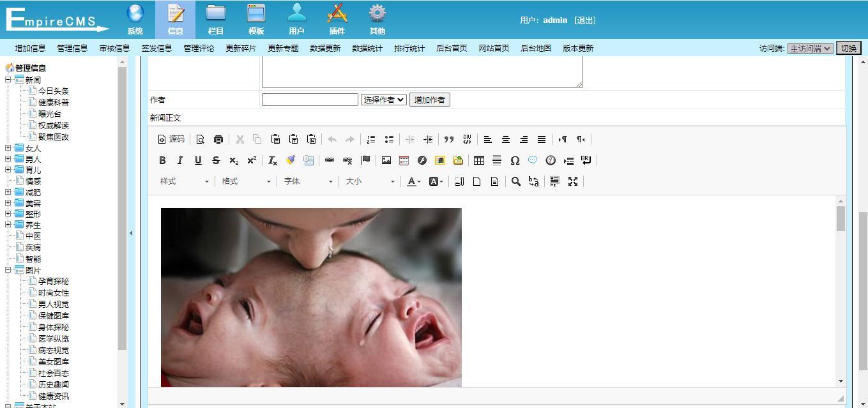Toggle underline formatting

coord(198,160)
